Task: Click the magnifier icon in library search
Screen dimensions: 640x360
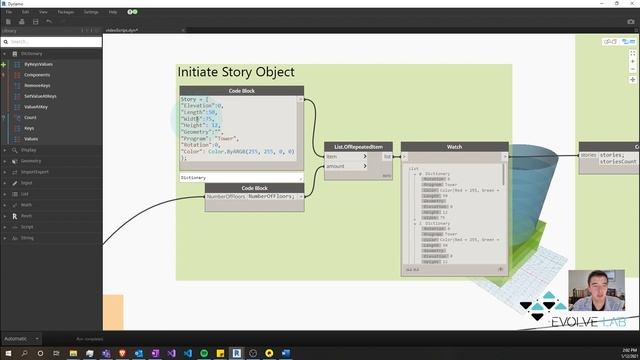Action: point(6,42)
